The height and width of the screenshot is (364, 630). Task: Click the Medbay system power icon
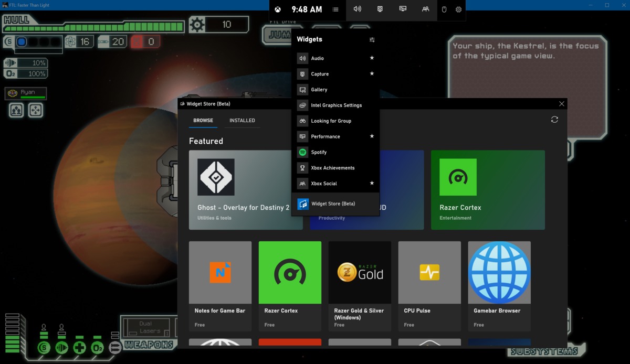[x=79, y=347]
